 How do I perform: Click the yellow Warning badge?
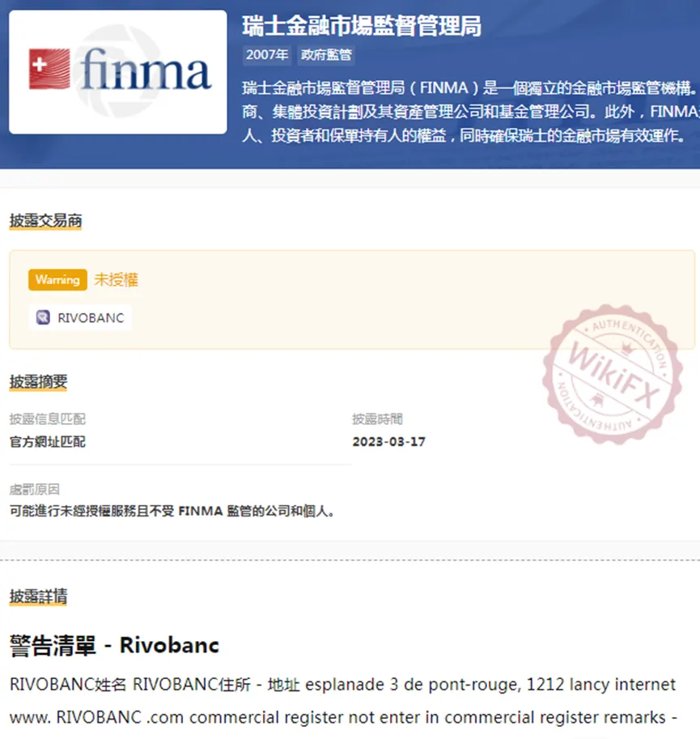pos(57,279)
